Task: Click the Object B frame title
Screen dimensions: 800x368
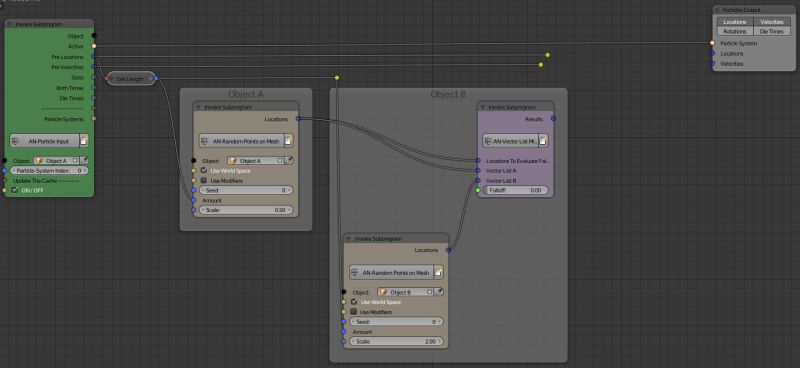Action: pos(448,94)
